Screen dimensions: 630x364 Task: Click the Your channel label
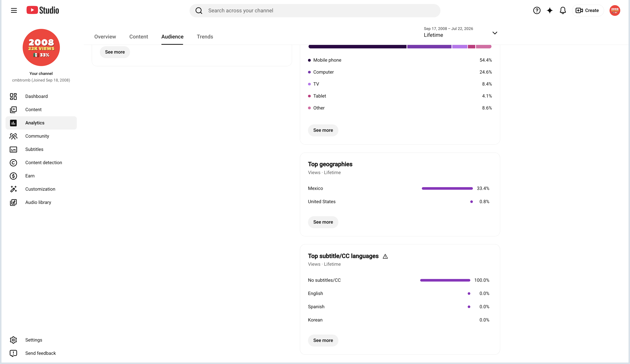41,73
